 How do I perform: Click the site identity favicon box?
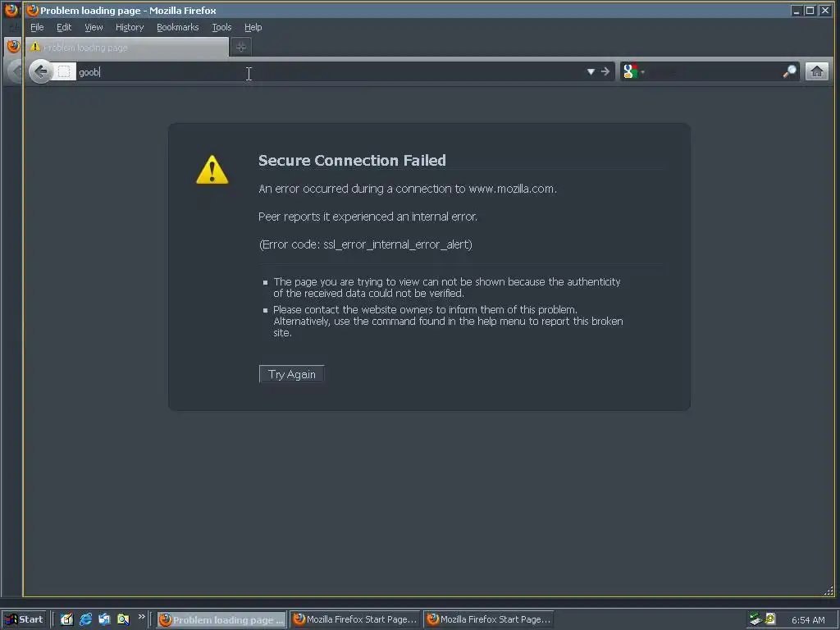pos(64,71)
